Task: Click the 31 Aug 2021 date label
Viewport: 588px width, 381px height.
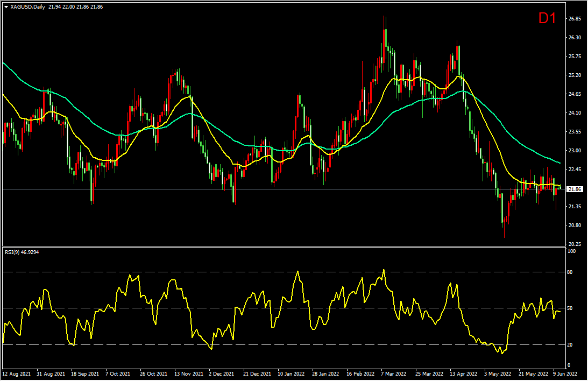Action: 51,374
